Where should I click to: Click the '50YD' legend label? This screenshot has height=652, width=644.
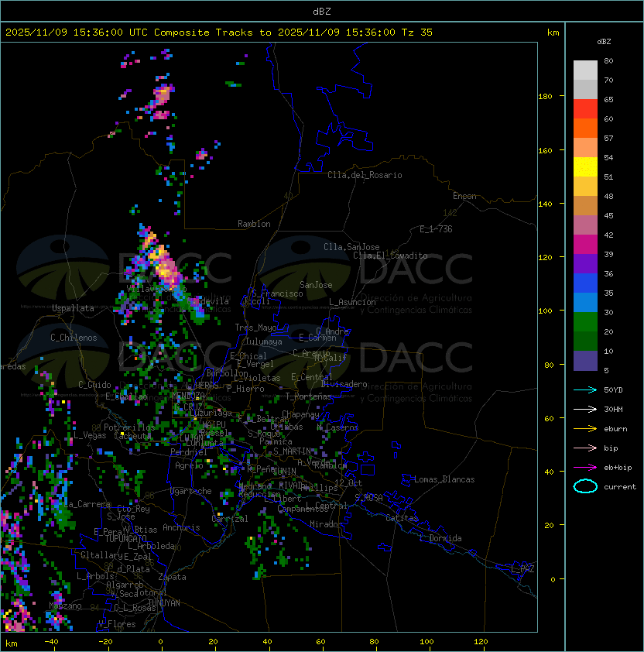tap(613, 390)
